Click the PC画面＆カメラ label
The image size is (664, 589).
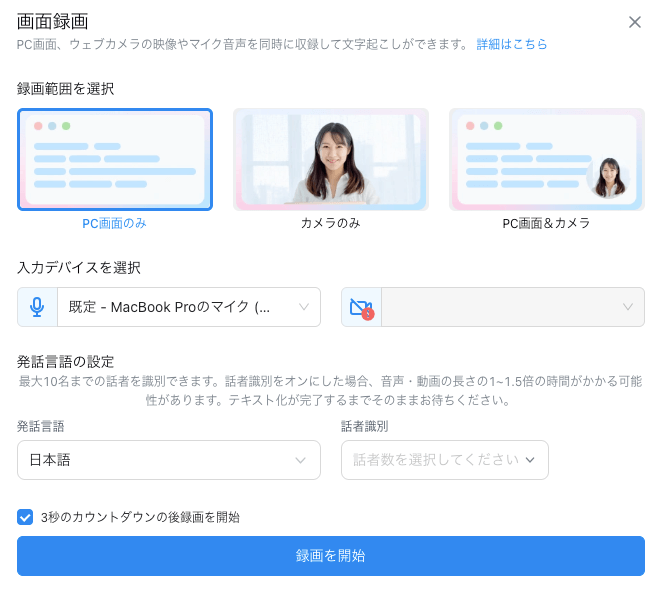[x=546, y=223]
